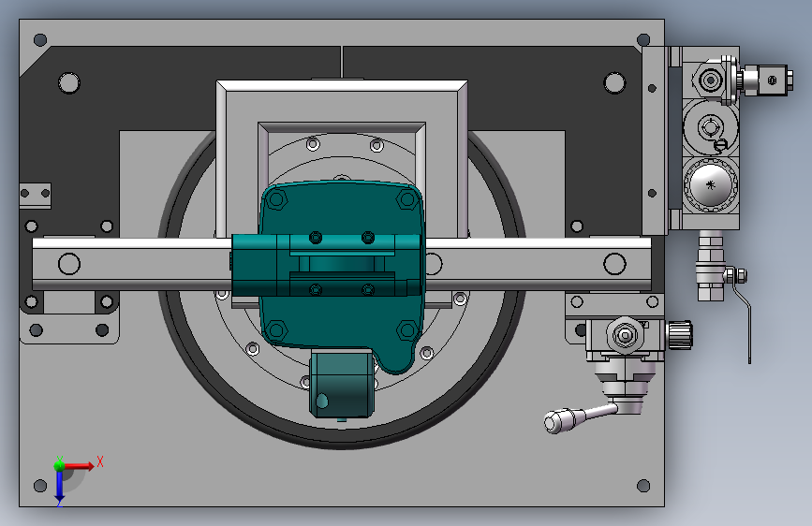Click the red X axis arrow of the triad
Screen dimensions: 812x526
pyautogui.click(x=79, y=466)
